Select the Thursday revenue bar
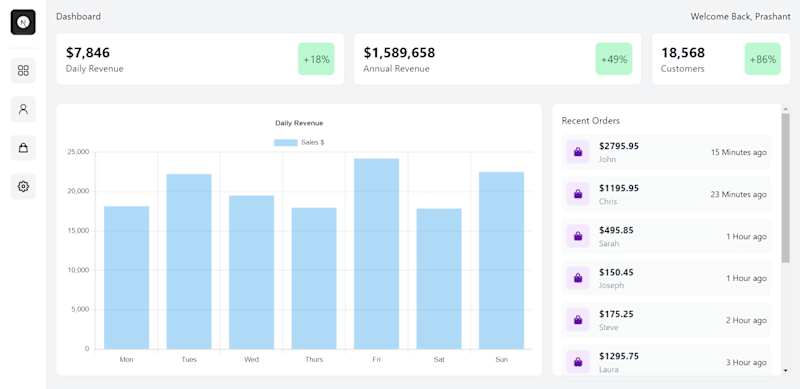This screenshot has height=389, width=800. pyautogui.click(x=314, y=279)
